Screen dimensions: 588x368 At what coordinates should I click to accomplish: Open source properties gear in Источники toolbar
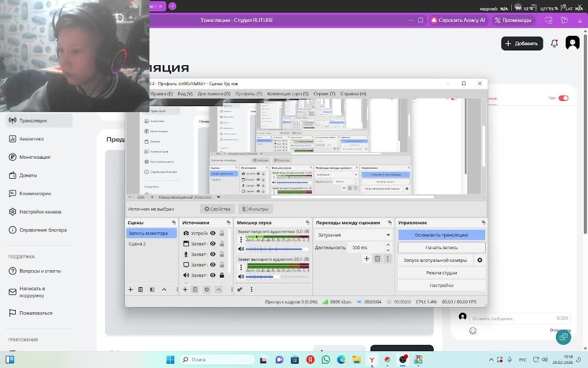[207, 290]
